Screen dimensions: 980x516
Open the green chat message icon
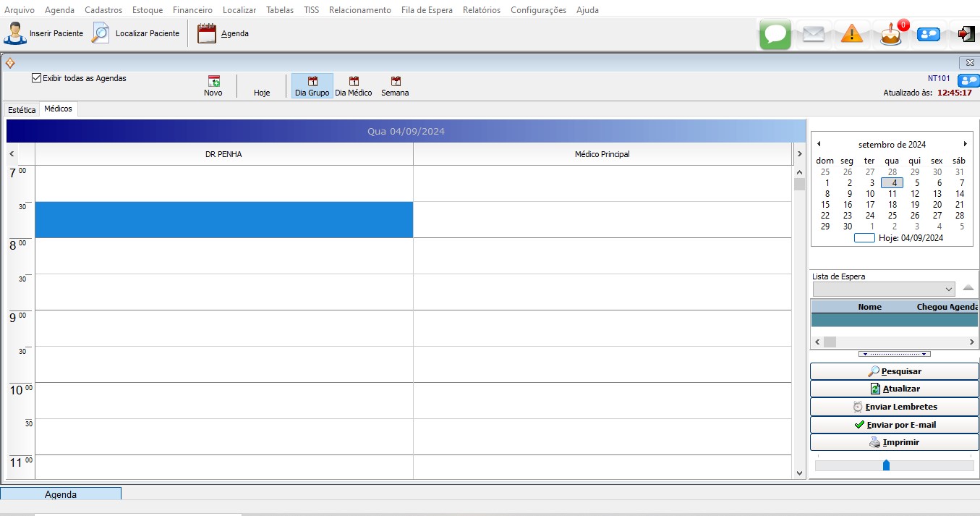point(775,34)
